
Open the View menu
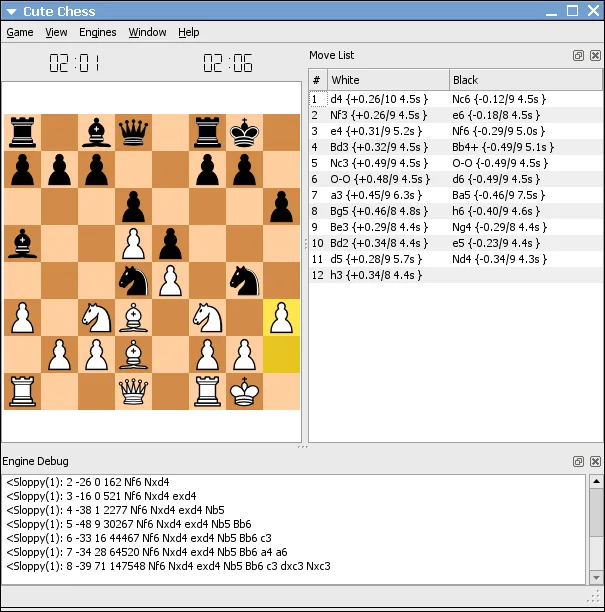(x=56, y=32)
